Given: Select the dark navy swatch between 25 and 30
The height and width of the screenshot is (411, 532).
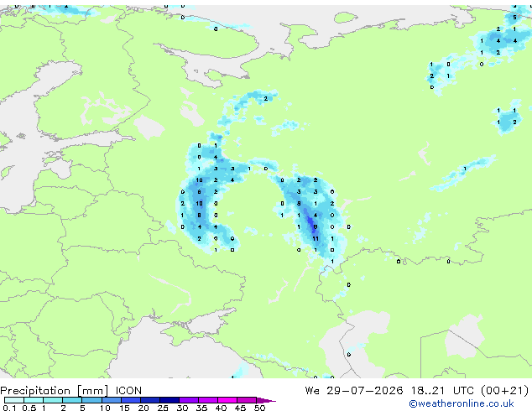Looking at the screenshot, I should coord(170,400).
